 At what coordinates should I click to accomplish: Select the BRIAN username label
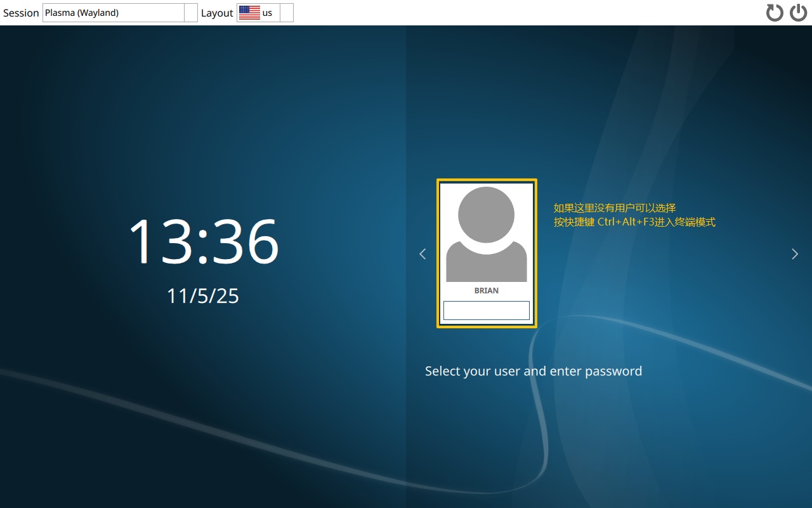click(x=487, y=290)
